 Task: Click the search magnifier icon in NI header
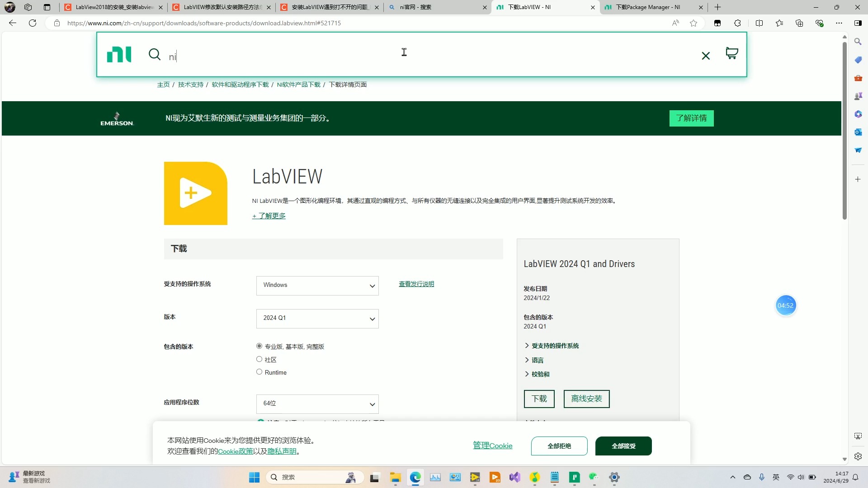(x=155, y=55)
